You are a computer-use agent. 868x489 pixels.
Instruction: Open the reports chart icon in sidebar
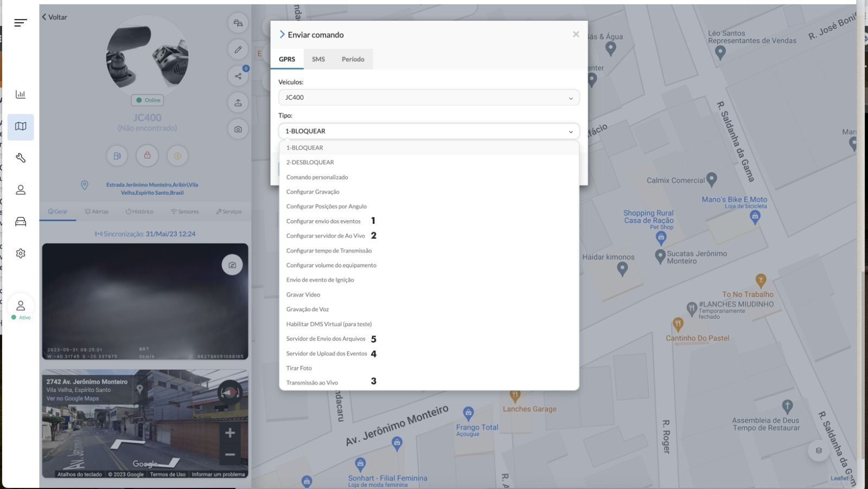coord(21,94)
